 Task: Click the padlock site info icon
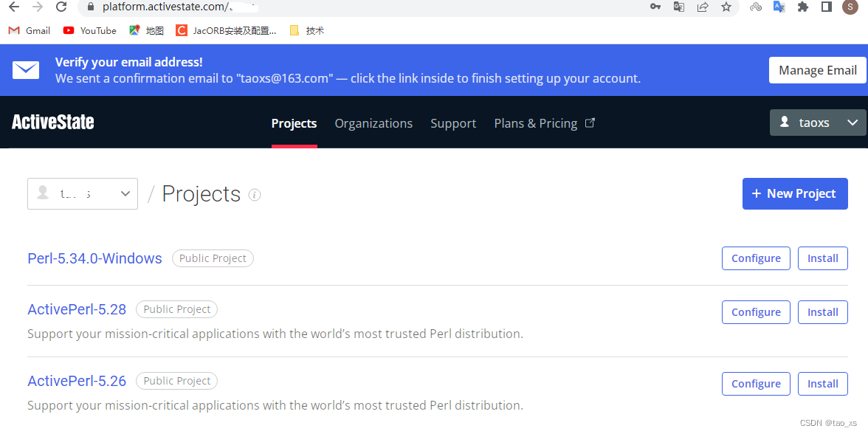91,7
